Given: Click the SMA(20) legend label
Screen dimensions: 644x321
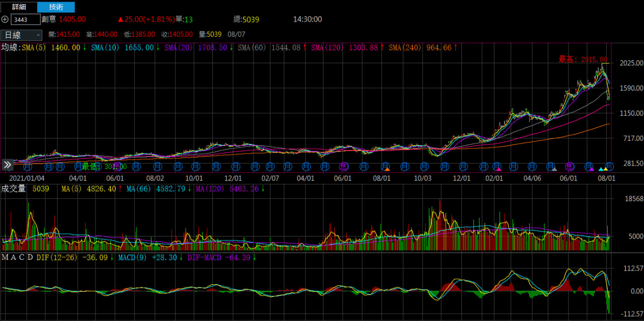Looking at the screenshot, I should pos(178,48).
